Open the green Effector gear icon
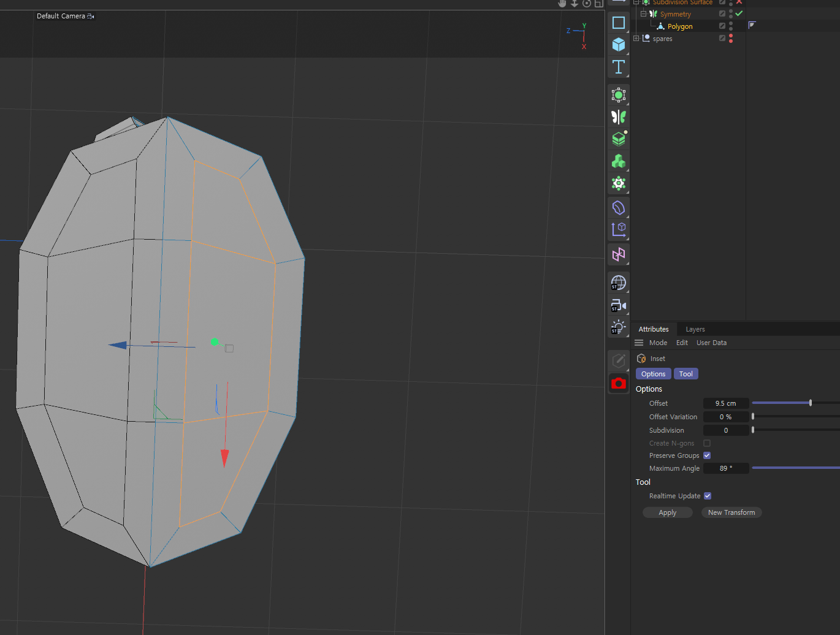840x635 pixels. (619, 183)
